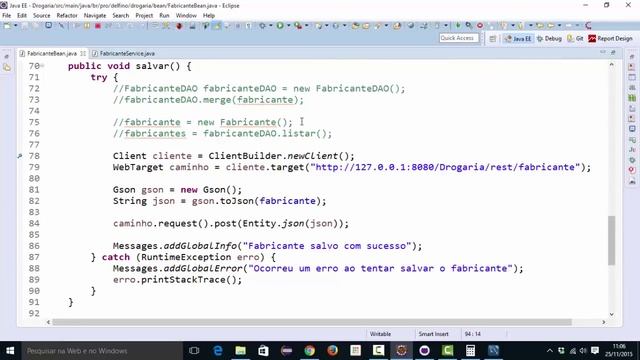The image size is (640, 360).
Task: Click the Windows taskbar search box
Action: 102,351
